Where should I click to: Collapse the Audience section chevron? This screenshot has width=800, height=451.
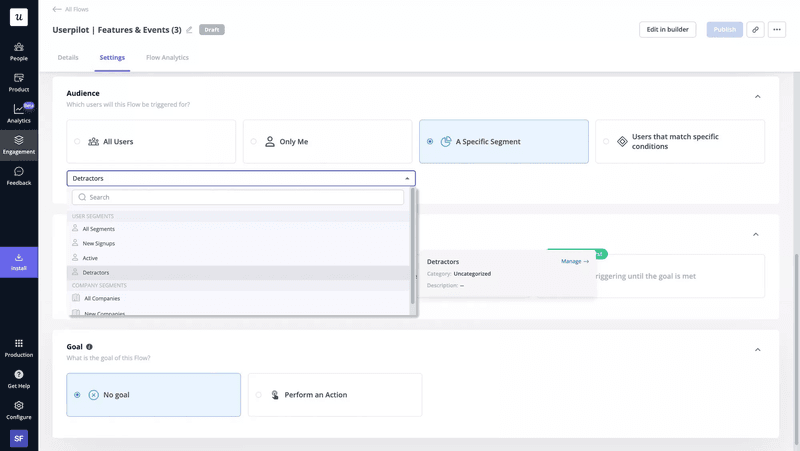pos(757,97)
